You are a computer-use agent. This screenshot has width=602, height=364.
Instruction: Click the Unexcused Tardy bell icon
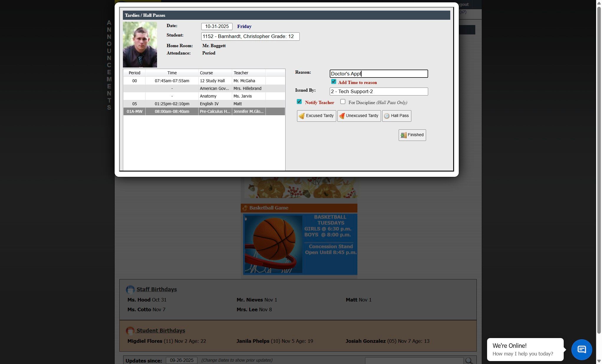click(x=342, y=116)
